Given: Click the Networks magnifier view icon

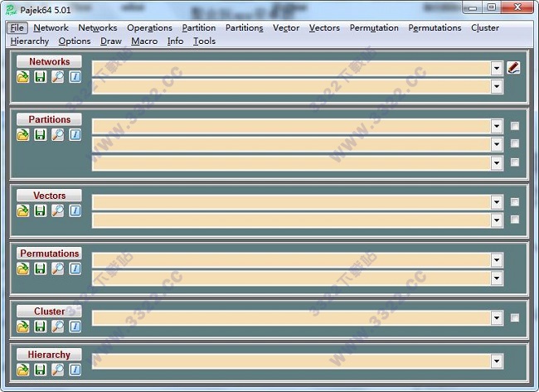Looking at the screenshot, I should coord(58,76).
